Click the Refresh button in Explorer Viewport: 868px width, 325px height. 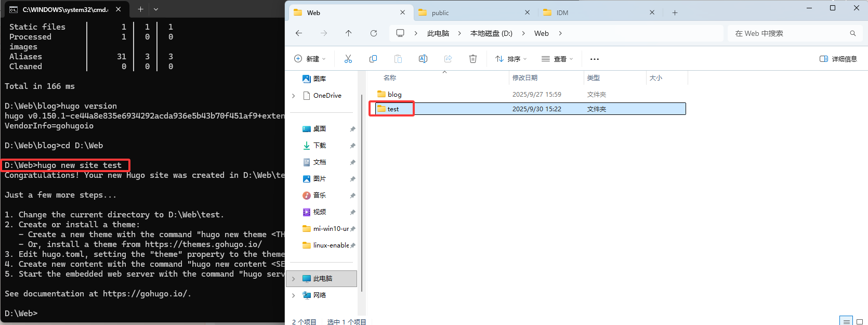(374, 33)
